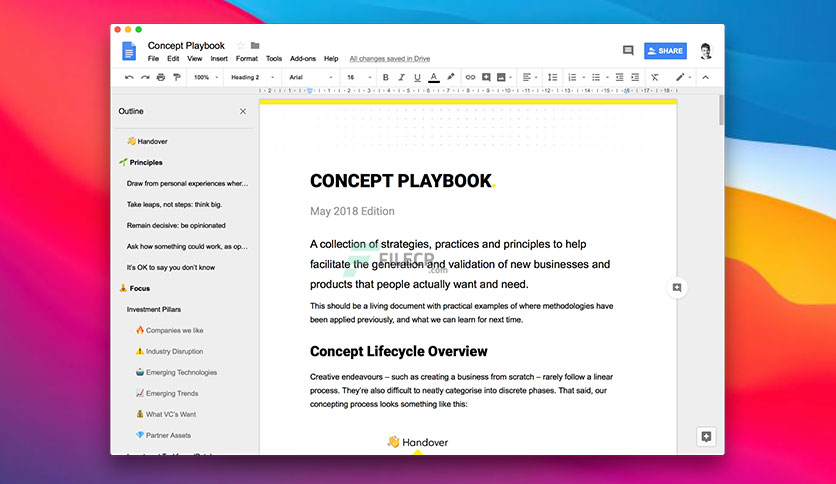Screen dimensions: 836x484
Task: Toggle underline formatting
Action: pos(417,77)
